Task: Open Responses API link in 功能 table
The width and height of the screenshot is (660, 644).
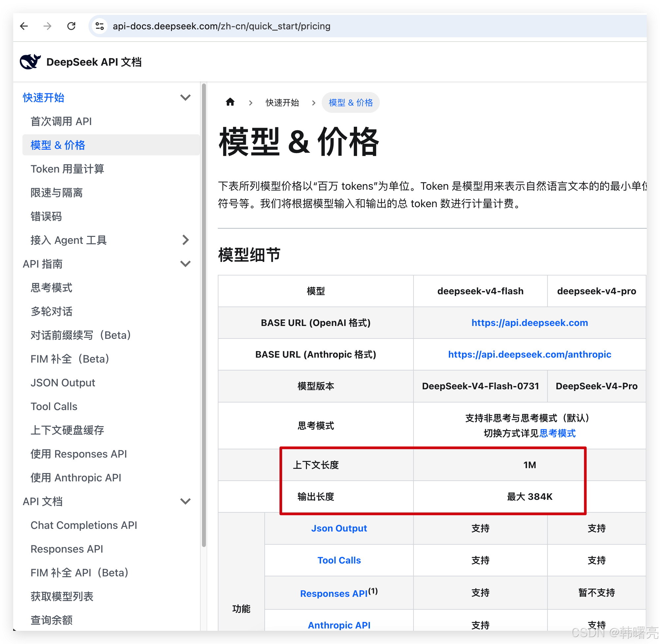Action: [x=334, y=593]
